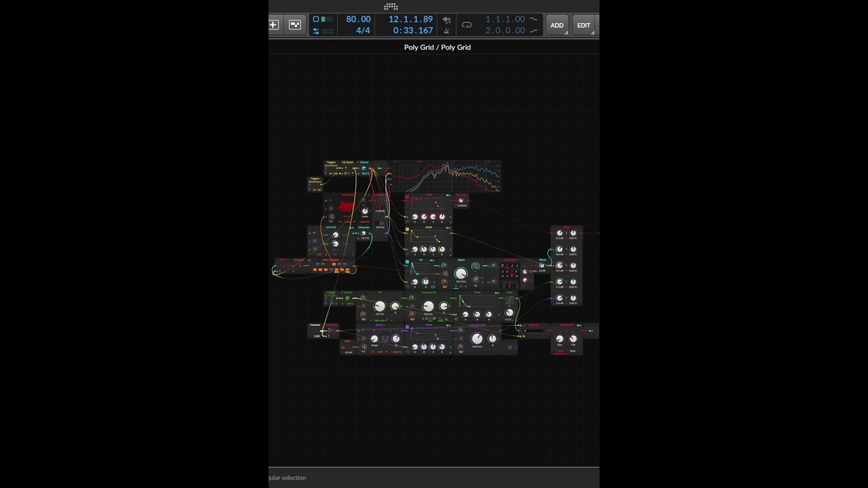Click the pink ADSR module's Release knob

pyautogui.click(x=441, y=217)
